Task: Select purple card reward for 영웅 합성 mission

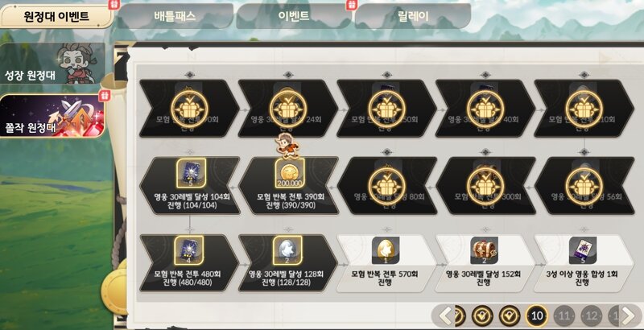Action: (583, 250)
